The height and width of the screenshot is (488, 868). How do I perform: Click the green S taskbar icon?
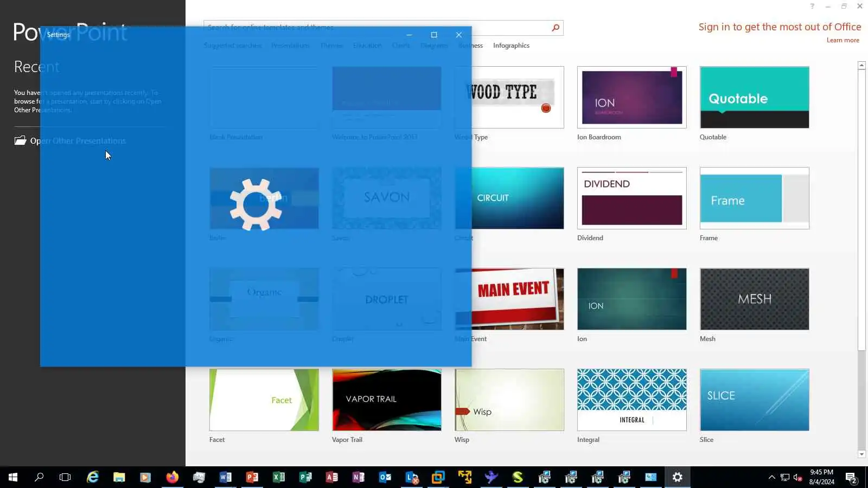click(518, 477)
